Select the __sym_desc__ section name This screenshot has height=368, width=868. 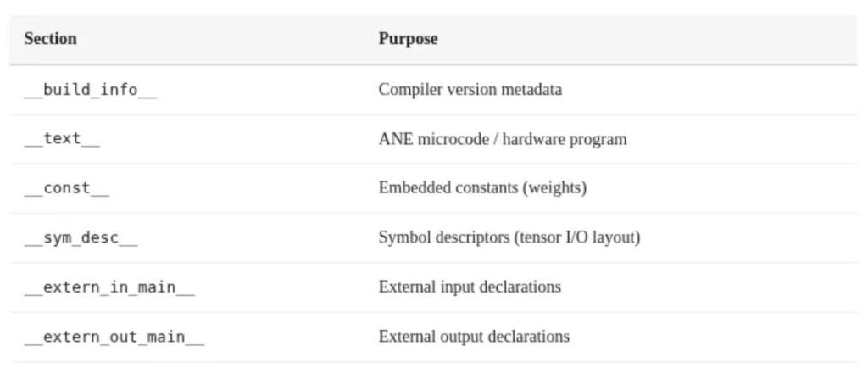[x=81, y=237]
